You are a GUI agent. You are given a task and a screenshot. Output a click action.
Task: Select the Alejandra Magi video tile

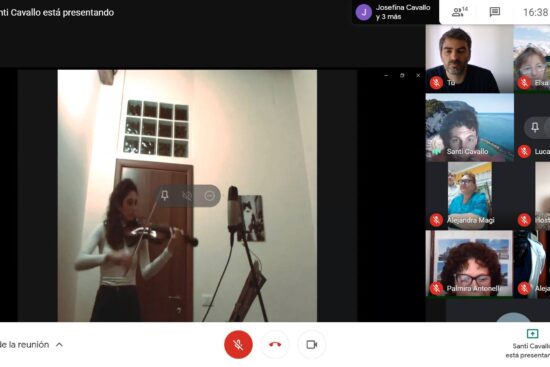click(x=470, y=196)
